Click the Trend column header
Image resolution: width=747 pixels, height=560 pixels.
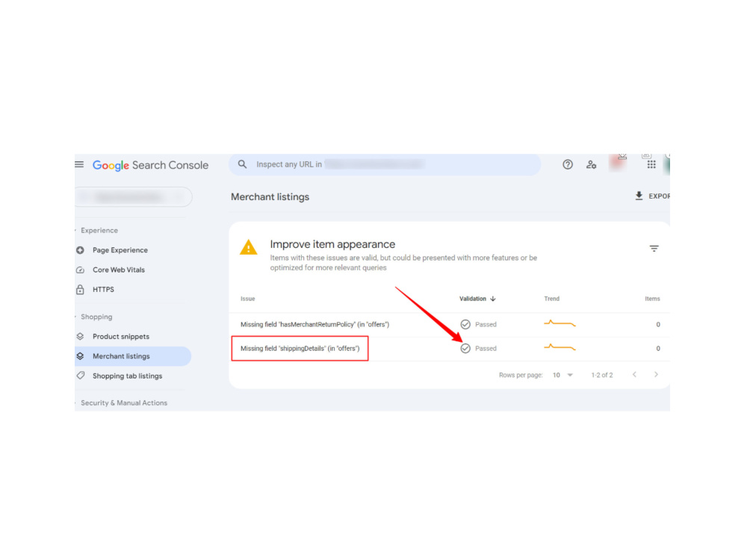552,299
